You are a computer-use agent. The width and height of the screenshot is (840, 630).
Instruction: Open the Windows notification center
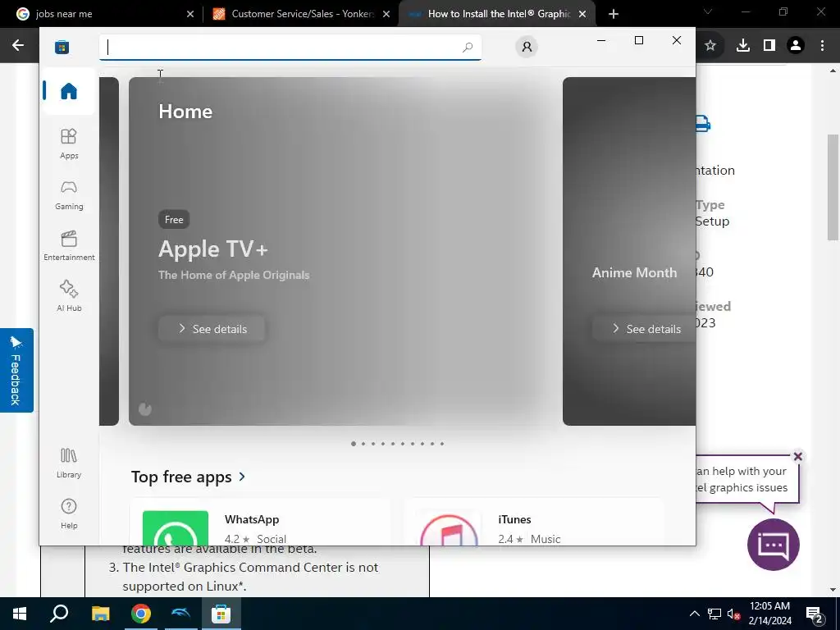click(x=815, y=614)
